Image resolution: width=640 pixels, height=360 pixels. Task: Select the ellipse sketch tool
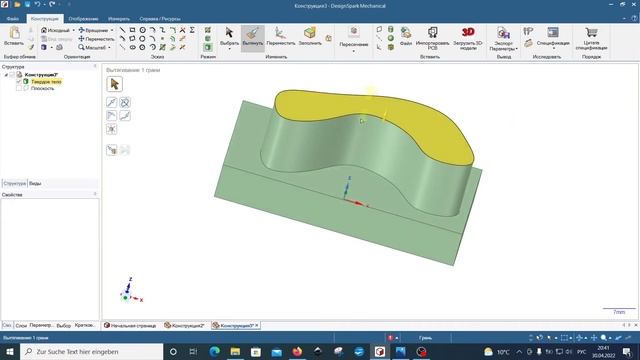(132, 48)
